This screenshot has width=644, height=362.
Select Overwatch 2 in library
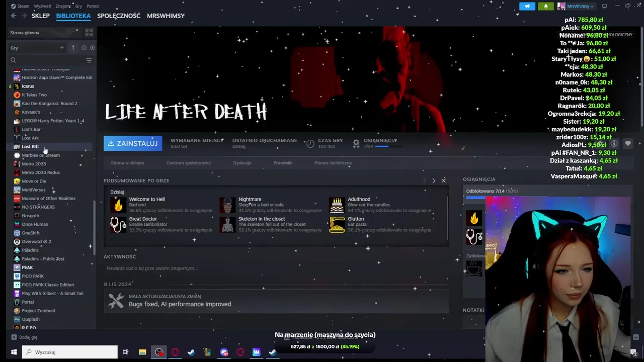pos(36,241)
